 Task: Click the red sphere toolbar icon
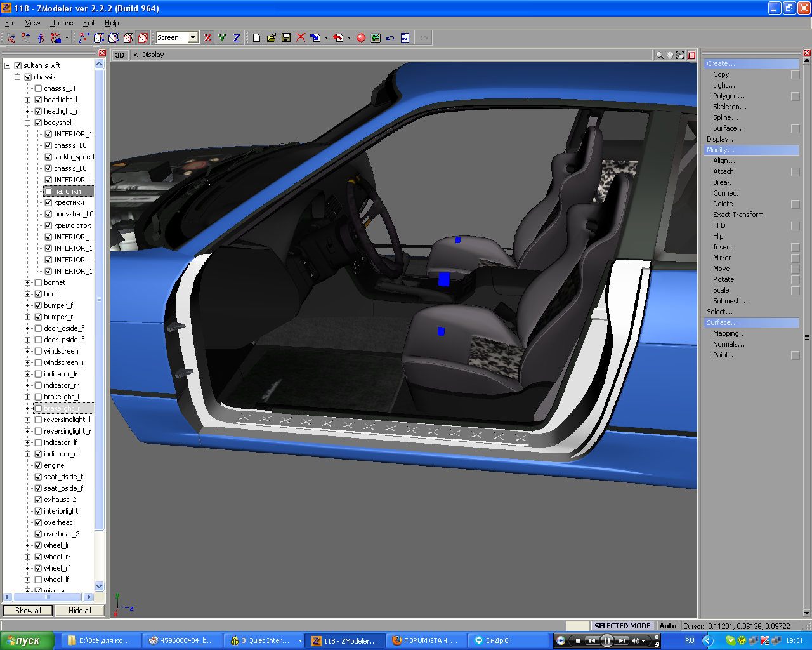point(361,38)
